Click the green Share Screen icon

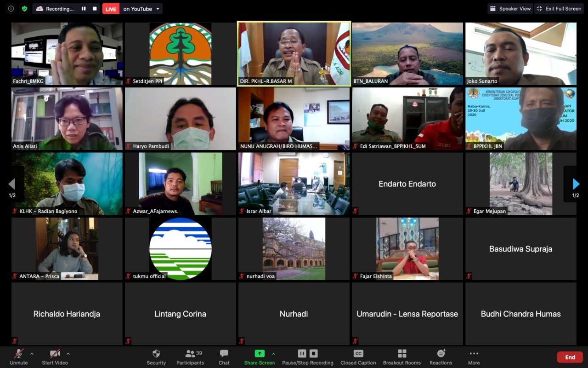coord(260,353)
